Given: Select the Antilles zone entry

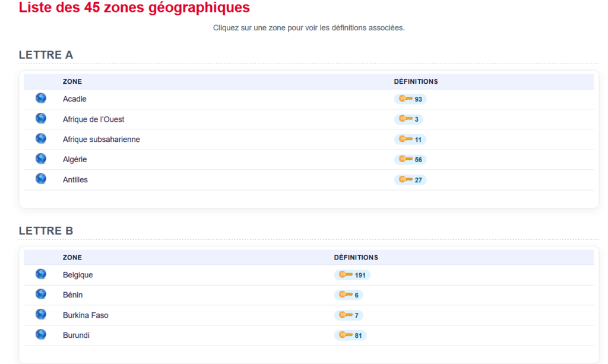Looking at the screenshot, I should 75,179.
